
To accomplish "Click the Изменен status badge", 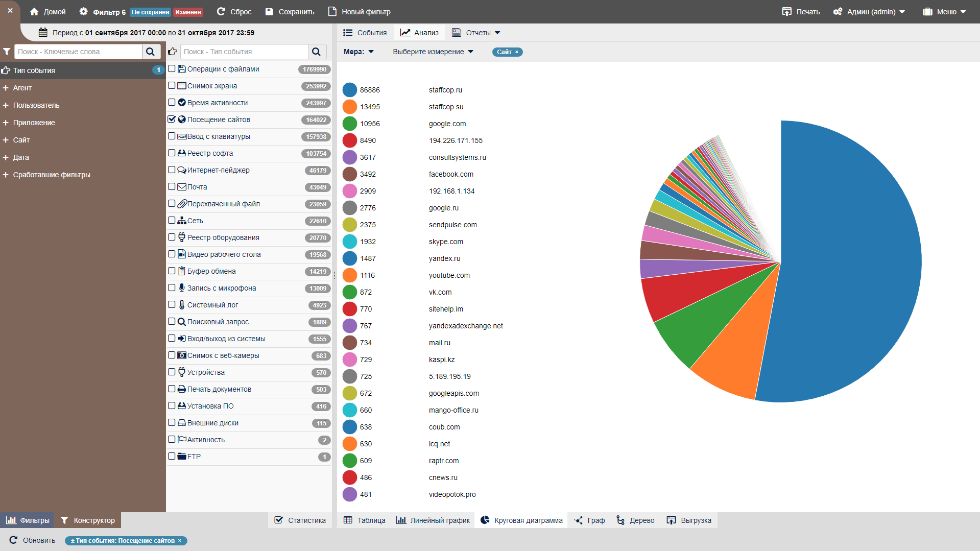I will (188, 12).
